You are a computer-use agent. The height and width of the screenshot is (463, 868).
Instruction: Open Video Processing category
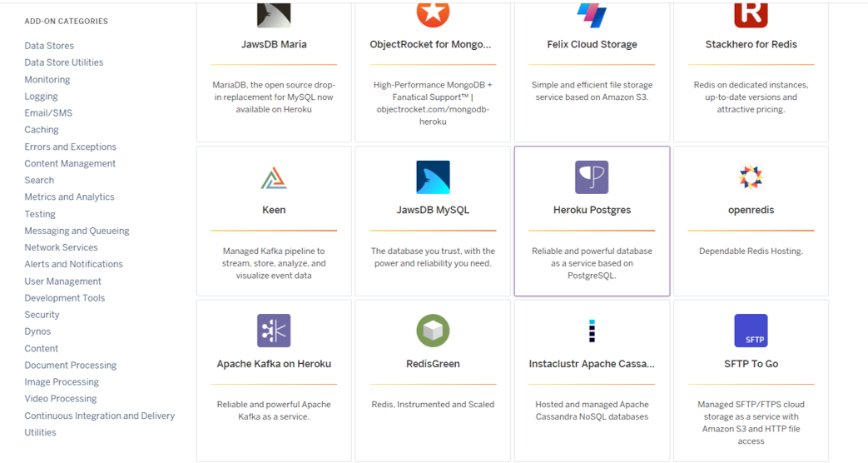(61, 398)
